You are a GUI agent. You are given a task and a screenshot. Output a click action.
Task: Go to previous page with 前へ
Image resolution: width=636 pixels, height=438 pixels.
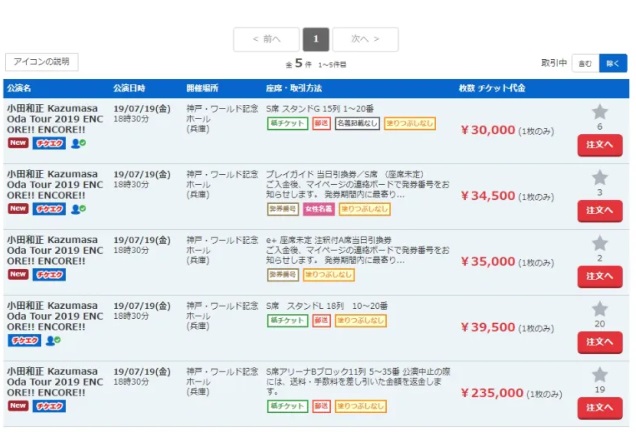pyautogui.click(x=266, y=39)
